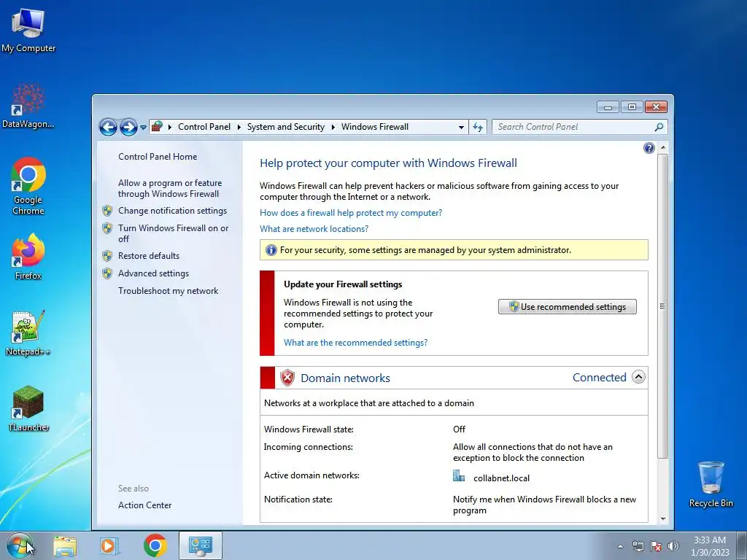Open Troubleshoot my network
This screenshot has width=747, height=560.
pos(169,291)
